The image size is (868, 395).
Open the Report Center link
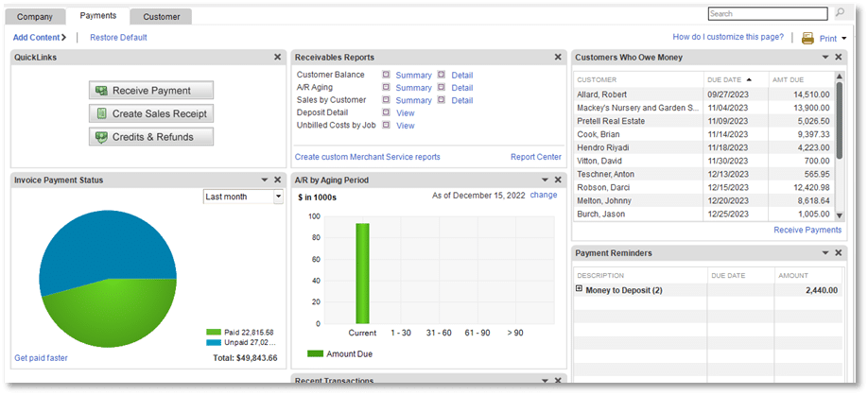536,157
